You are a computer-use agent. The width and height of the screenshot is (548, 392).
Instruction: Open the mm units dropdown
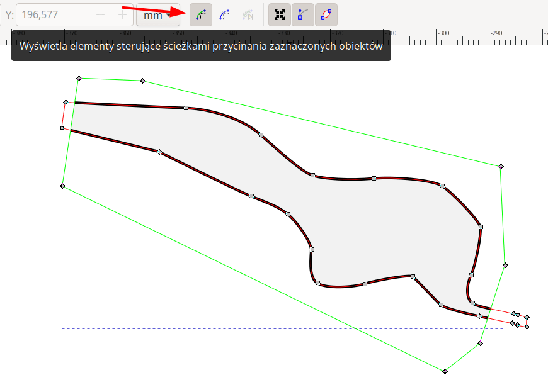pyautogui.click(x=156, y=14)
